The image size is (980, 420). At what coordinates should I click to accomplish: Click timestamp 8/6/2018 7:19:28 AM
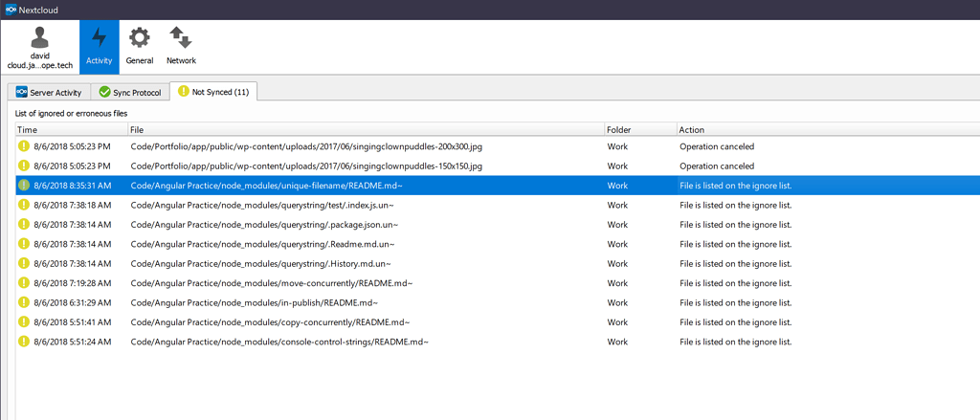pos(73,283)
